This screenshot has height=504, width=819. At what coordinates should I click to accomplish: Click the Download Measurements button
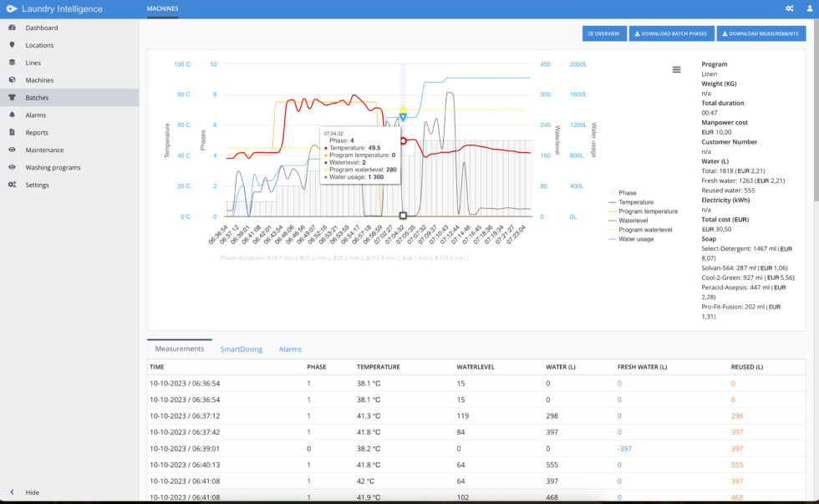pyautogui.click(x=761, y=33)
